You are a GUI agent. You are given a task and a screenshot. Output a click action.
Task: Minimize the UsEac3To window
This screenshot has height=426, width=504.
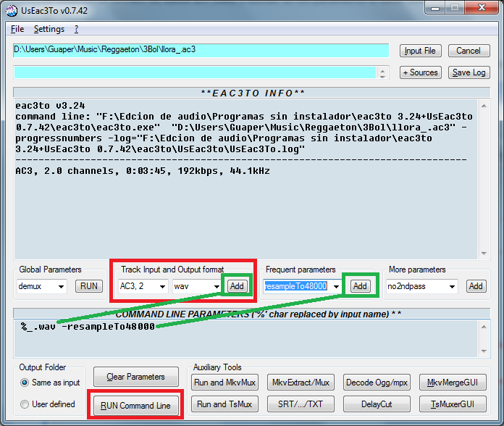pos(435,8)
